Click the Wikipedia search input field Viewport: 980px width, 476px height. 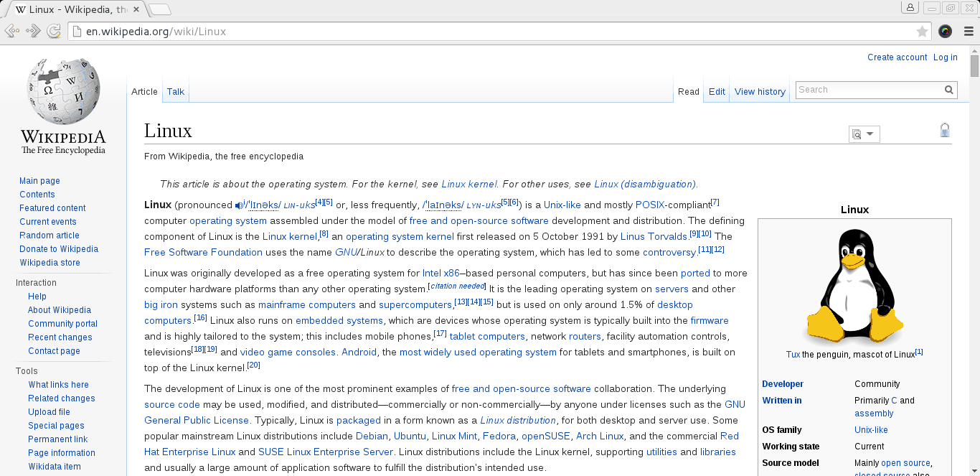tap(868, 90)
